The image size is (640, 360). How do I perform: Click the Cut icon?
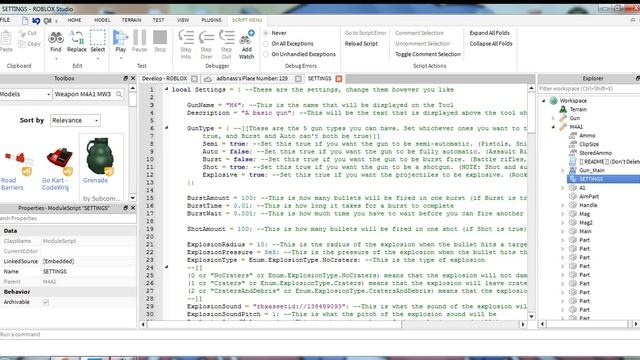click(x=22, y=33)
